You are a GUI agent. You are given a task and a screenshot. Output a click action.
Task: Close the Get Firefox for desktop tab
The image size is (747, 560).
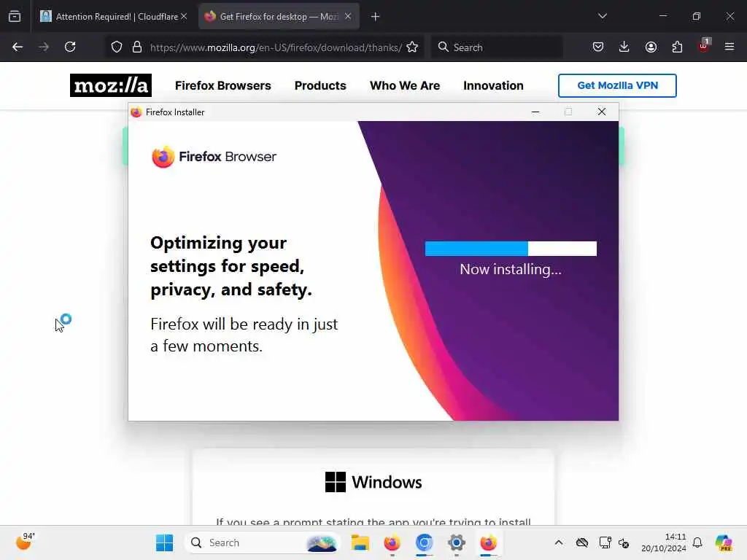coord(348,16)
